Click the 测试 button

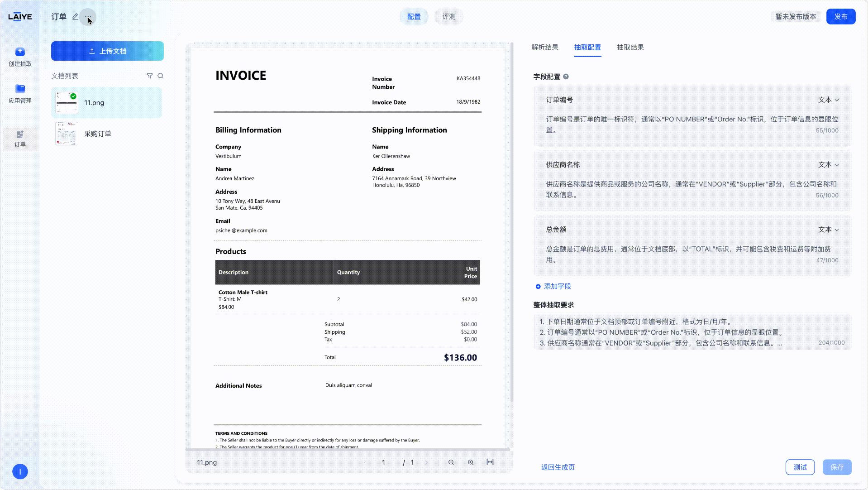click(x=800, y=467)
